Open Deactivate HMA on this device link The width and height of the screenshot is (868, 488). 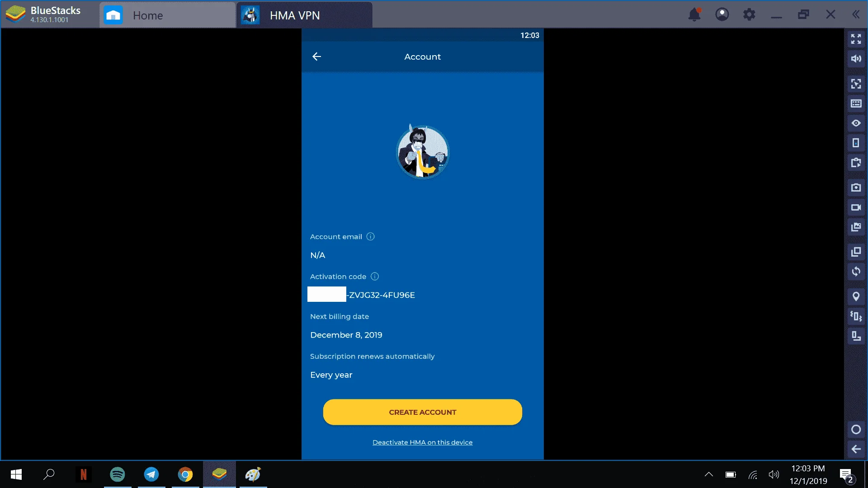click(x=422, y=442)
